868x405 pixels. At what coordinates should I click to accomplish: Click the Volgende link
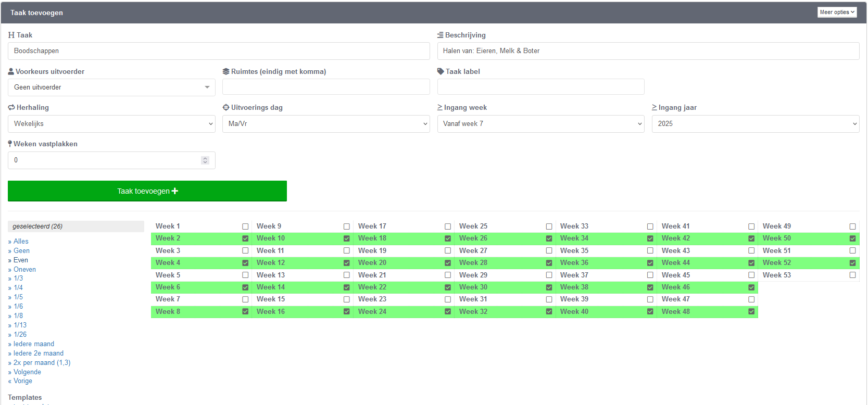click(27, 372)
